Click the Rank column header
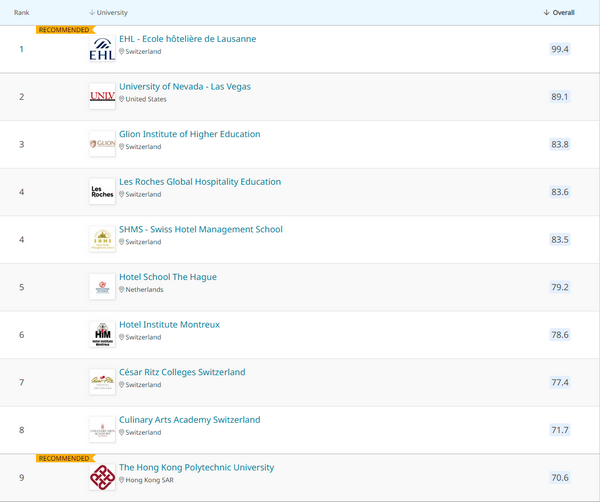Viewport: 600px width, 502px height. coord(21,13)
